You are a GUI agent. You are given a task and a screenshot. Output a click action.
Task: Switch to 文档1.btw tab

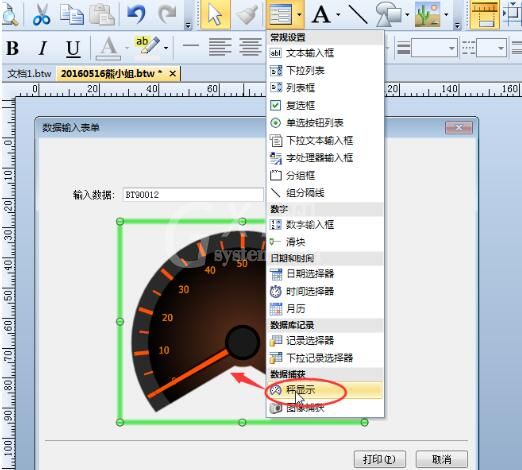29,73
